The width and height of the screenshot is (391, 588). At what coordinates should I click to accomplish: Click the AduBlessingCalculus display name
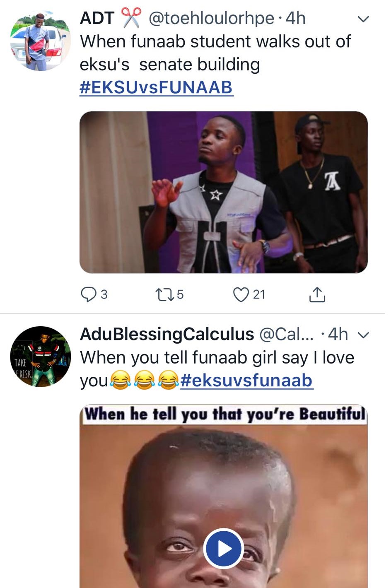pyautogui.click(x=167, y=334)
